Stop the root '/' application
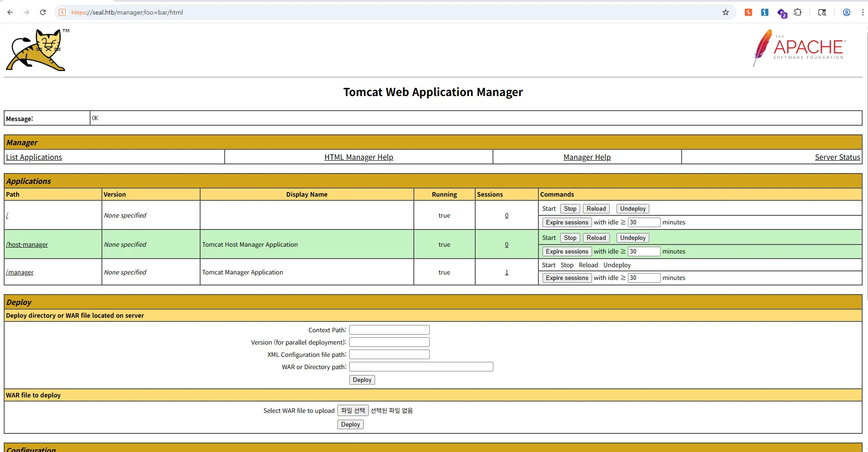868x452 pixels. (x=570, y=208)
